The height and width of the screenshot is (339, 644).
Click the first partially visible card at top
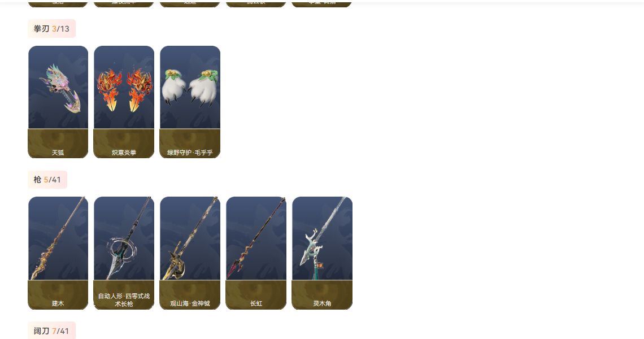tap(58, 4)
